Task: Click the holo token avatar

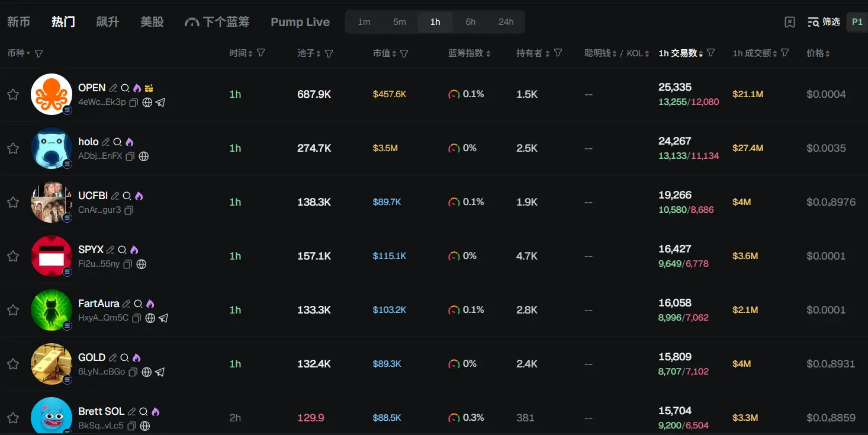Action: coord(51,148)
